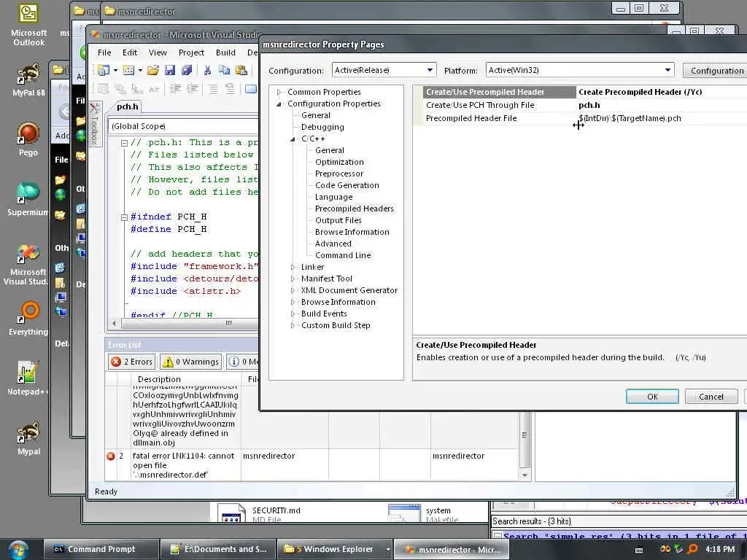Select the pch.h editor tab
Image resolution: width=747 pixels, height=560 pixels.
(127, 106)
